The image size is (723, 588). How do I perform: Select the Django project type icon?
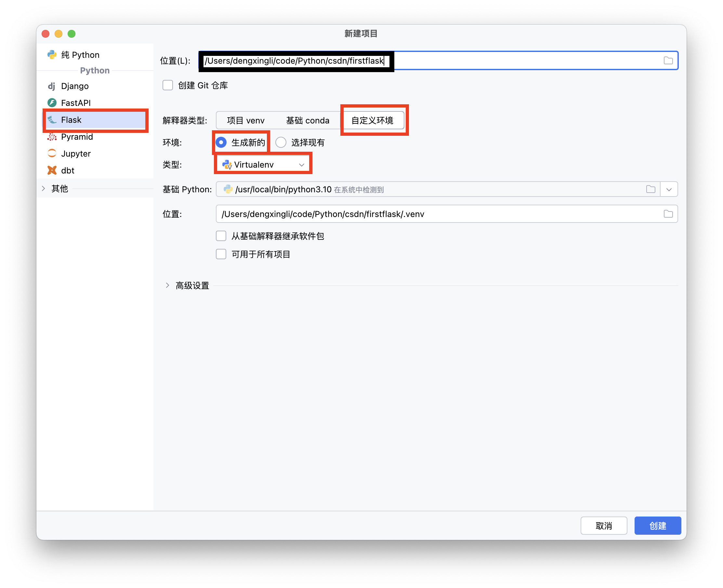click(x=51, y=86)
